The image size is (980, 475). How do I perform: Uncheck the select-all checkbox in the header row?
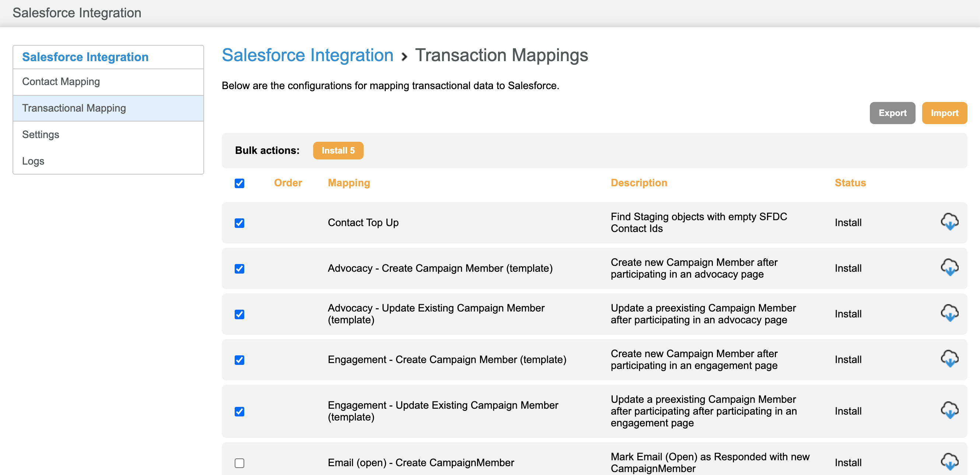click(239, 183)
